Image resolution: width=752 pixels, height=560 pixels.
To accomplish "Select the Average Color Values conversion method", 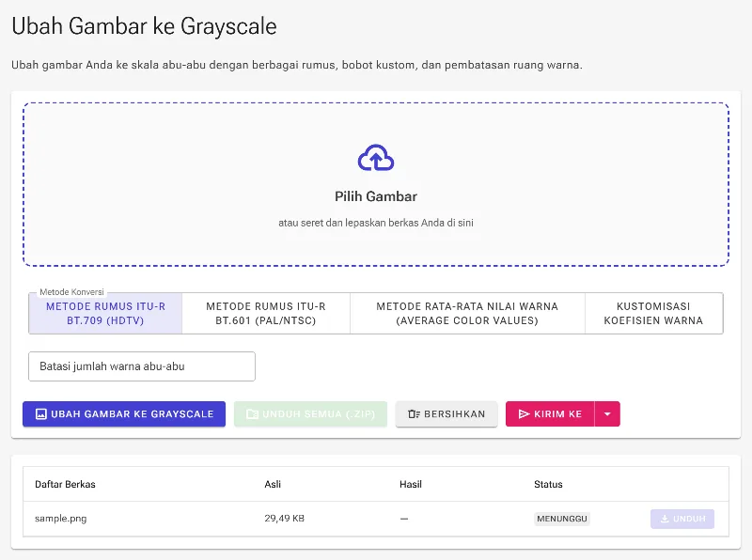I will [x=467, y=314].
